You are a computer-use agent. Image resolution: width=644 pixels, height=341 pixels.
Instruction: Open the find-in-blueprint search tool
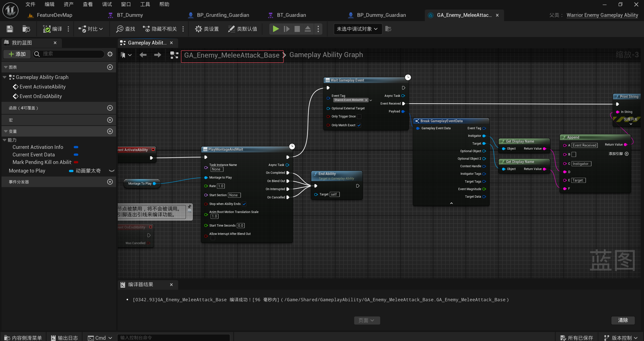(x=126, y=29)
